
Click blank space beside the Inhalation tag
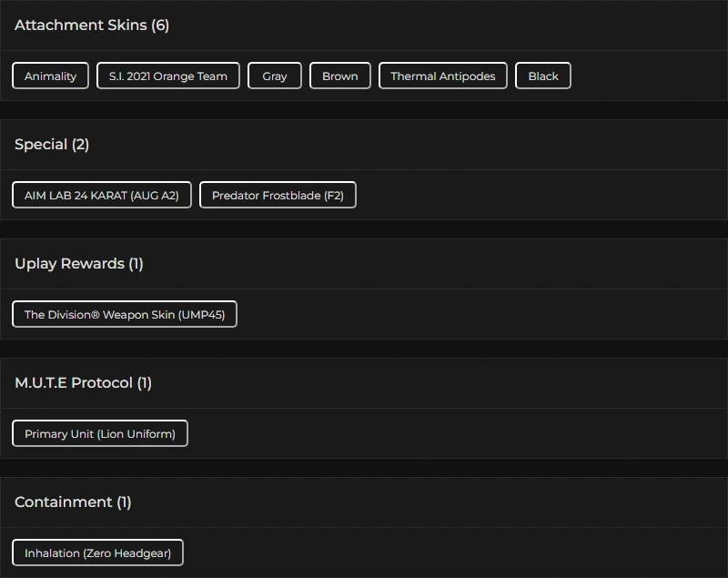(455, 553)
